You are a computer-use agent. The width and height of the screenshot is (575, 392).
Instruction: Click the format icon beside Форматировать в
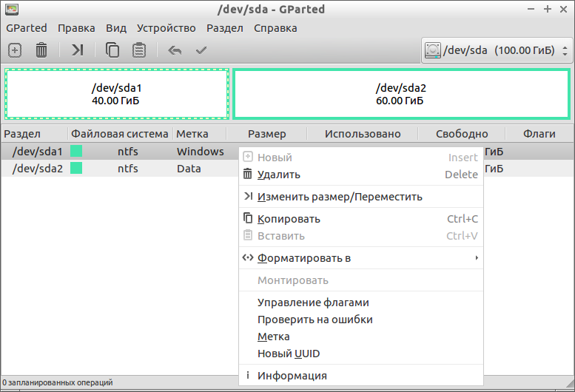248,257
